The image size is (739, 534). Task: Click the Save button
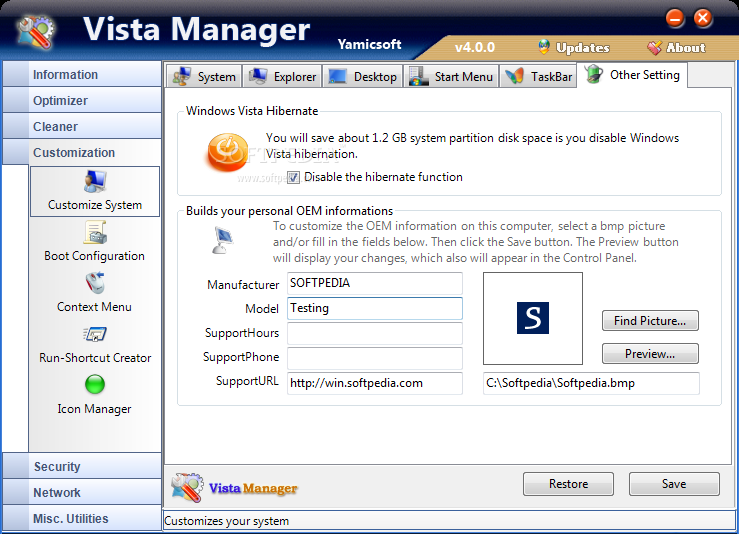[674, 484]
